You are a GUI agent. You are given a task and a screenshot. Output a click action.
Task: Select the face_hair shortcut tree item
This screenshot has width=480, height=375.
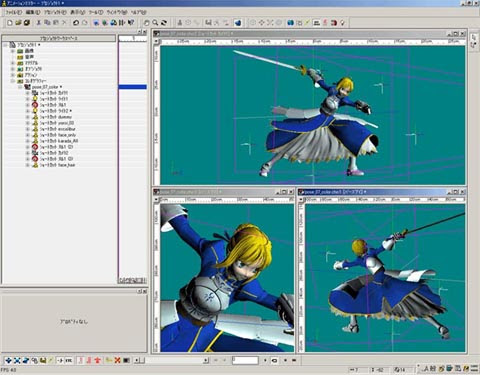(x=57, y=165)
